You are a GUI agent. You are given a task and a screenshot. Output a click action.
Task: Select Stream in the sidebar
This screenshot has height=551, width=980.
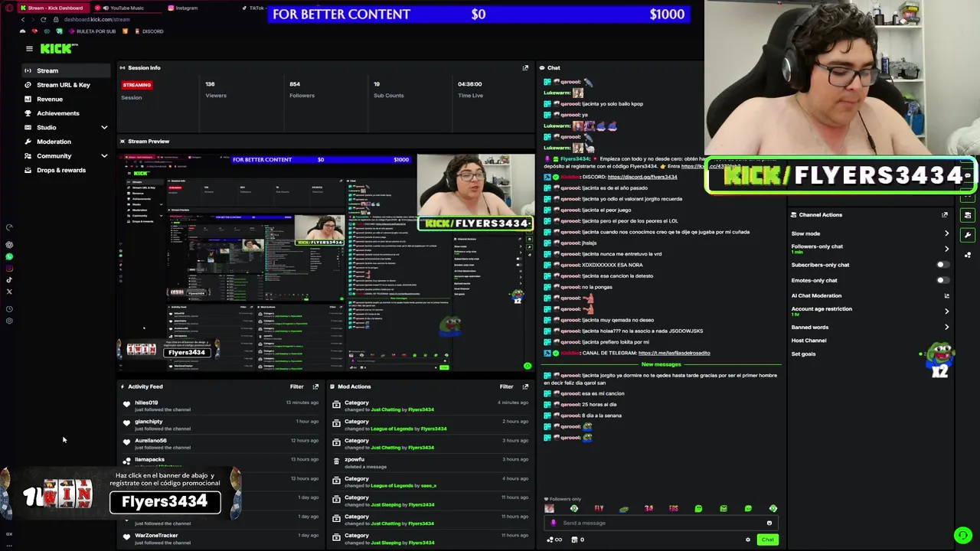(66, 70)
